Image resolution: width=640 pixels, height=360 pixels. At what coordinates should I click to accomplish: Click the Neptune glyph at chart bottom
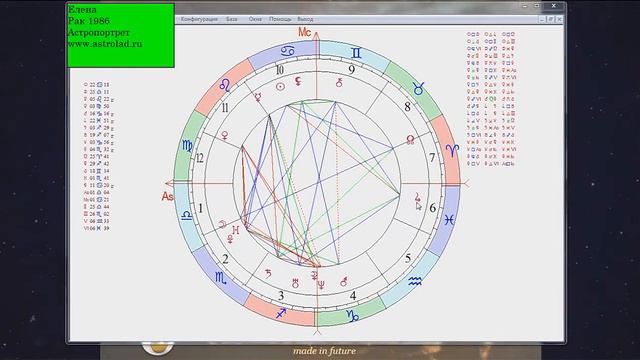click(322, 284)
